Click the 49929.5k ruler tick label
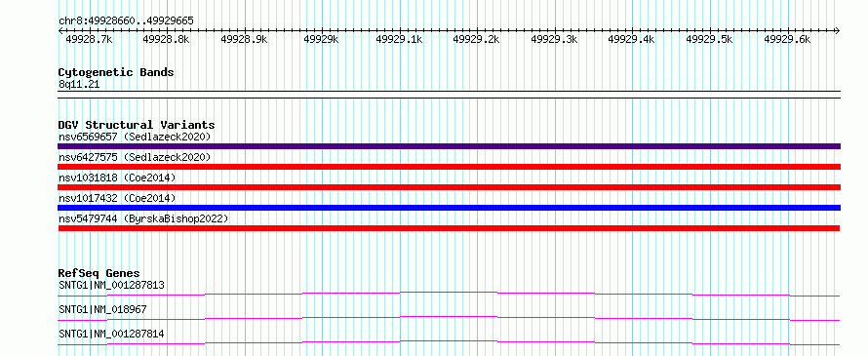This screenshot has width=868, height=356. [709, 39]
